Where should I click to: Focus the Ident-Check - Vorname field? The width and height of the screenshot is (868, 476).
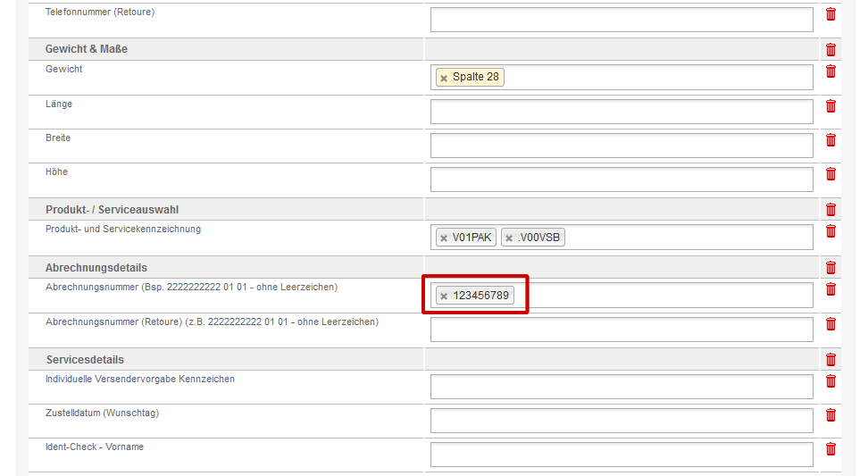622,455
